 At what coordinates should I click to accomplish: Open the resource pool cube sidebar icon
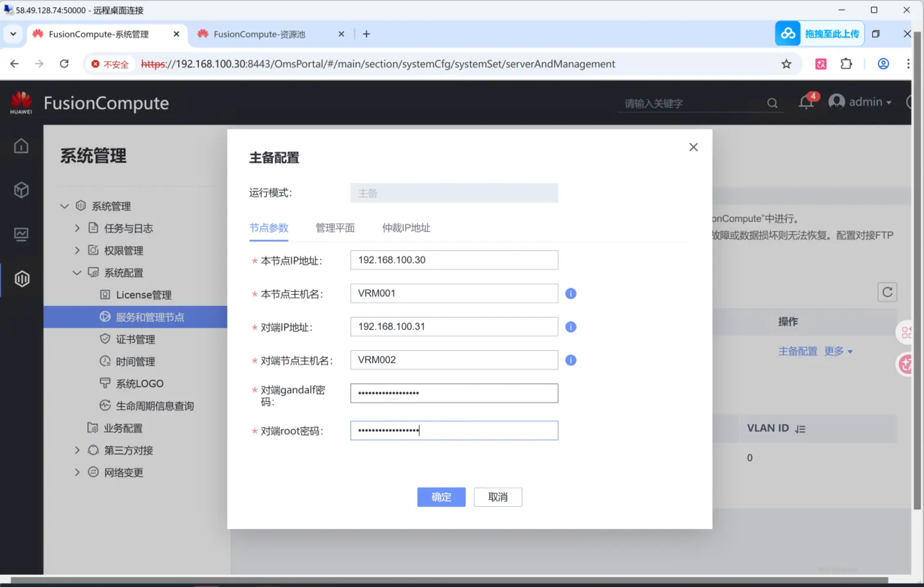pyautogui.click(x=22, y=190)
